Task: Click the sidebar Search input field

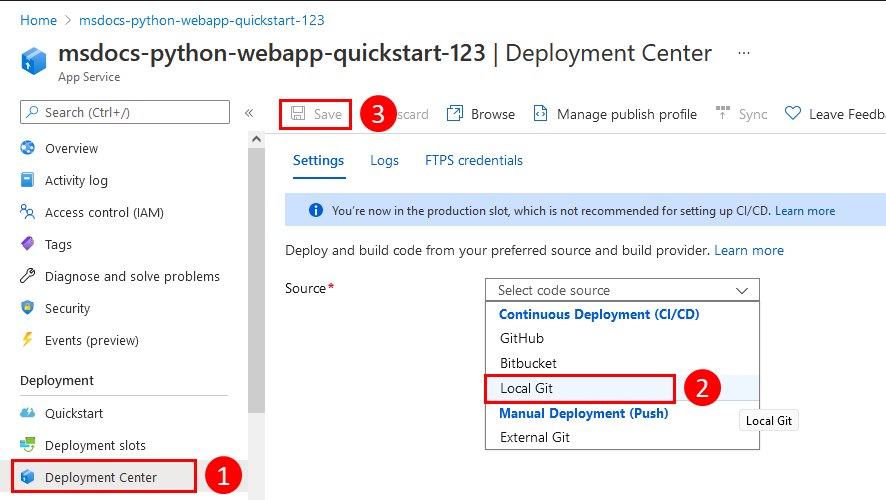Action: point(125,113)
